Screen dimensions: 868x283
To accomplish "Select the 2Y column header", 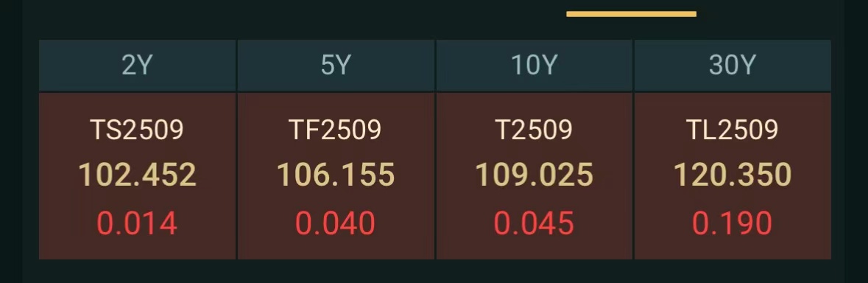I will [137, 66].
